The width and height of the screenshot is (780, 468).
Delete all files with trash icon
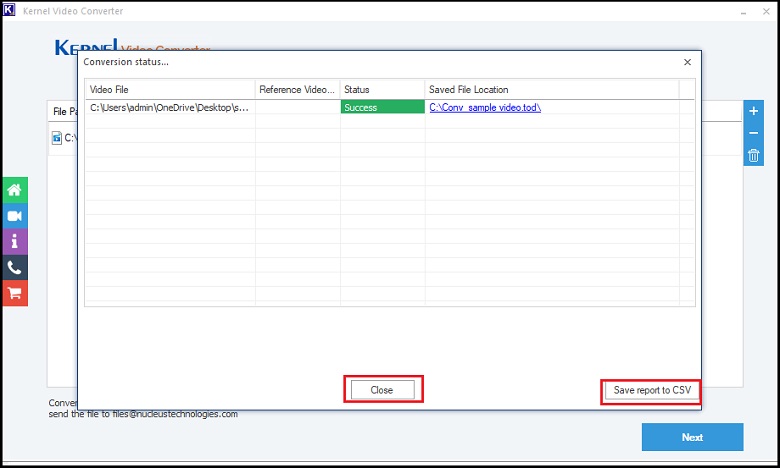point(754,155)
